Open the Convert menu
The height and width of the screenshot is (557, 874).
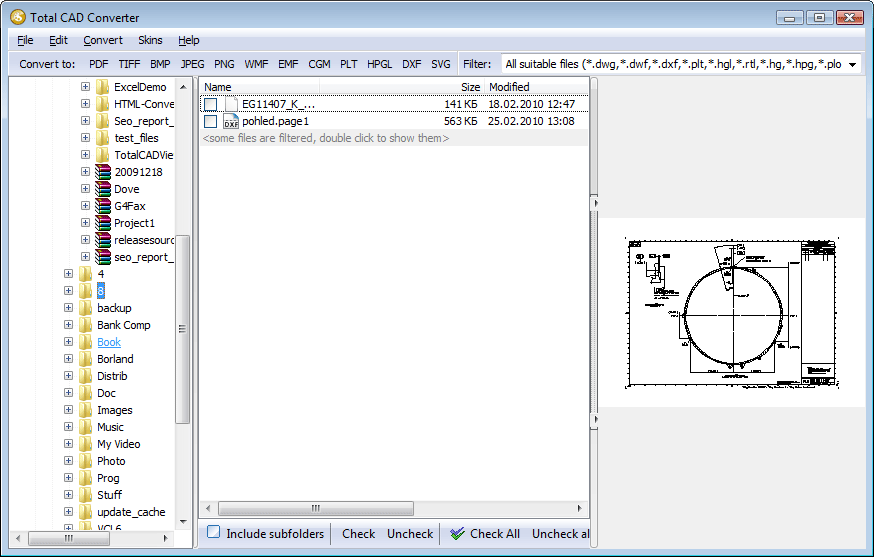click(103, 40)
